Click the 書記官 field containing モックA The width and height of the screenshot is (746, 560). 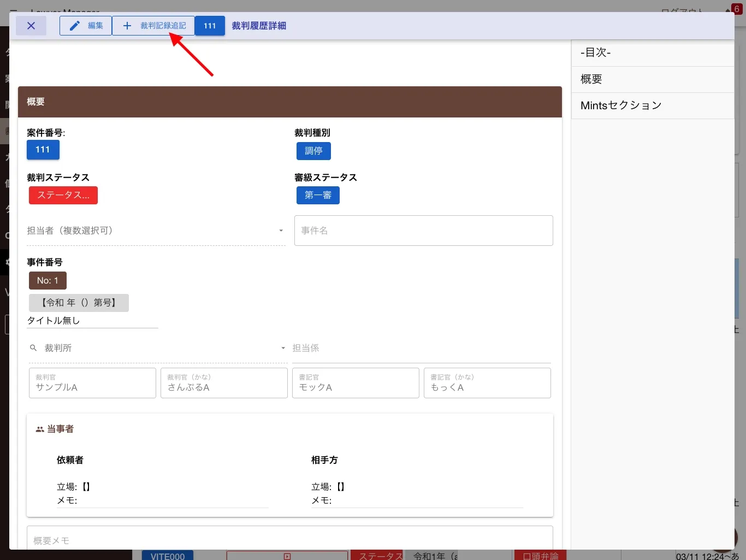point(356,383)
